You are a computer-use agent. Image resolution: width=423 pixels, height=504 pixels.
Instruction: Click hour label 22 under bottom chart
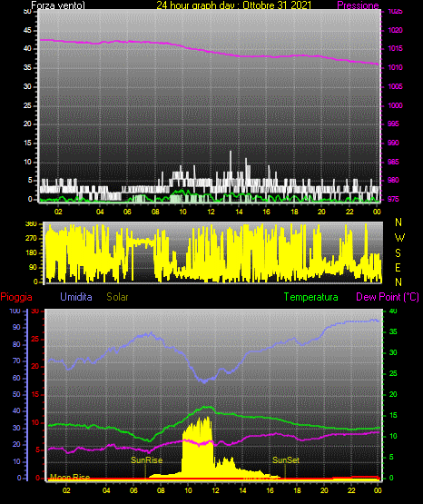pos(351,490)
